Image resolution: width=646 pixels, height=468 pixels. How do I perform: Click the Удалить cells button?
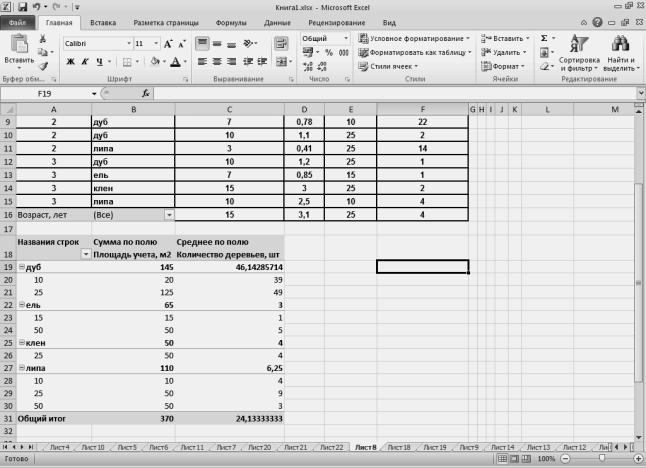tap(503, 52)
